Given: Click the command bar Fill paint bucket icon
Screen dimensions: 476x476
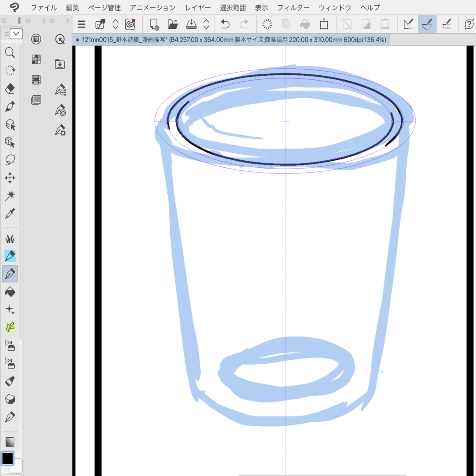Looking at the screenshot, I should tap(305, 24).
